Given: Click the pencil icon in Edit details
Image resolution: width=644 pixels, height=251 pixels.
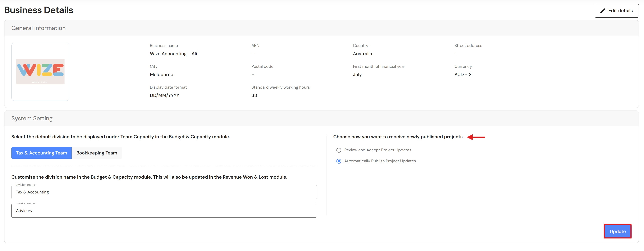Looking at the screenshot, I should tap(603, 11).
